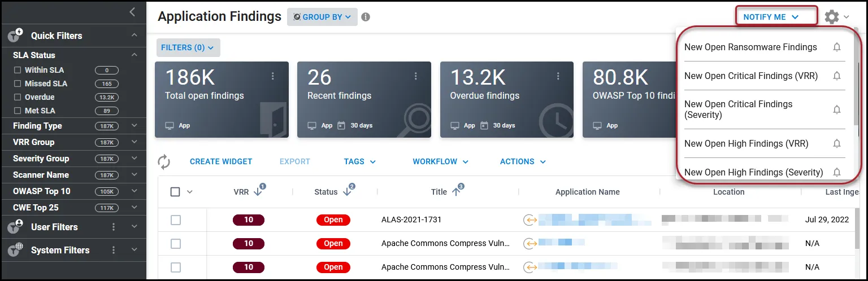Open User Filters three-dot menu
Screen dimensions: 868x281
(x=114, y=227)
